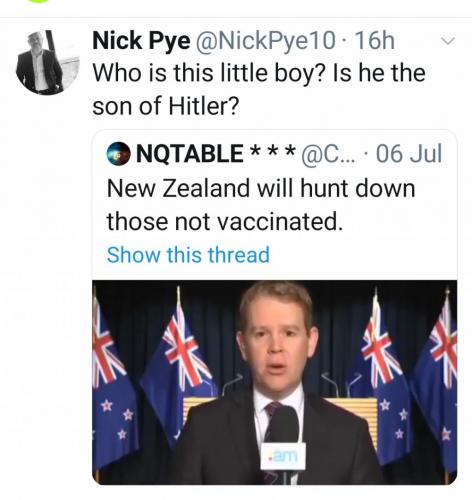Select the "son of Hitler?" line

point(166,106)
